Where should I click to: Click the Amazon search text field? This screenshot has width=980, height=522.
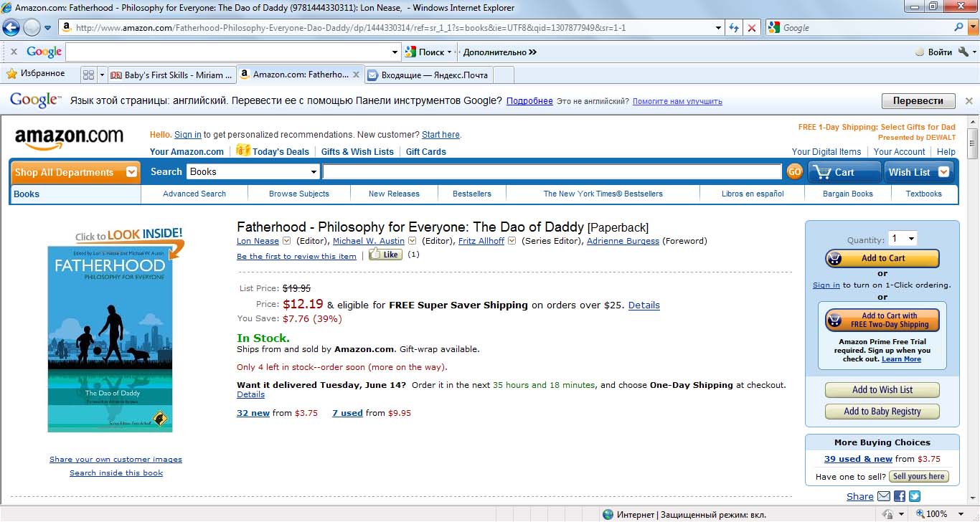pyautogui.click(x=552, y=172)
